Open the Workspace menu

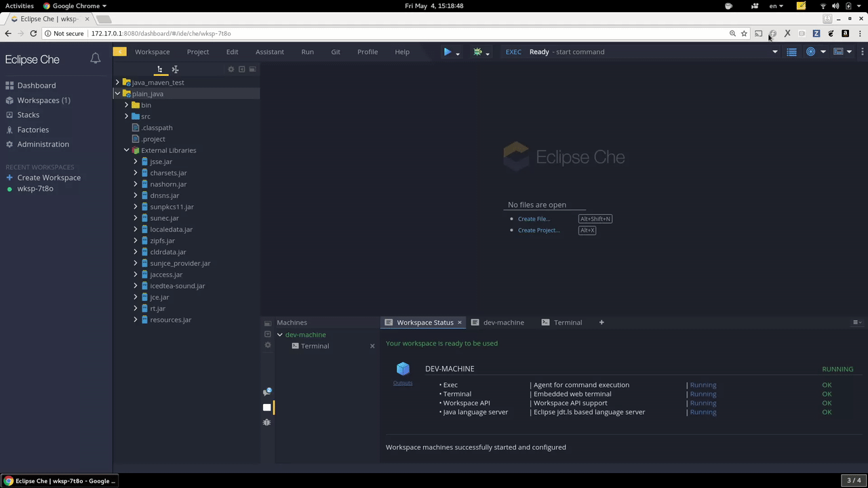click(x=152, y=52)
